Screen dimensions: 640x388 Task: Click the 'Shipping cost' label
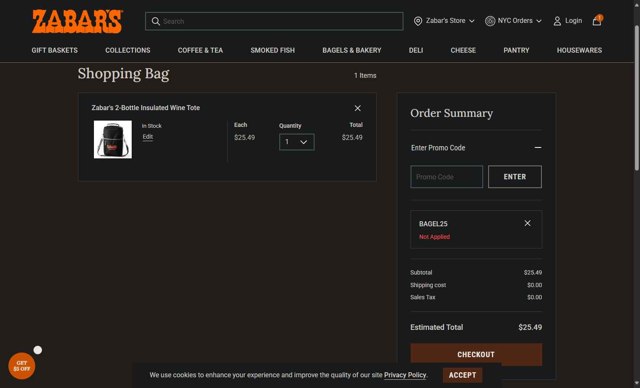pyautogui.click(x=428, y=285)
